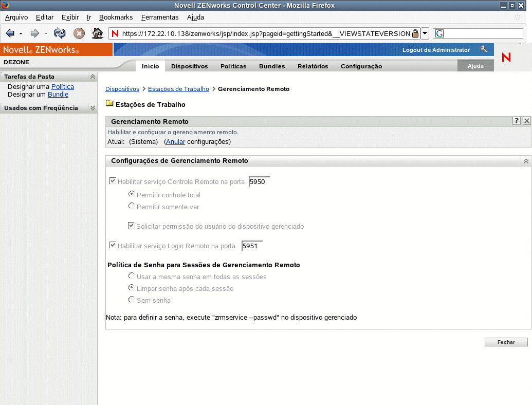The width and height of the screenshot is (532, 405).
Task: Close the Gerenciamento Remoto panel with X
Action: pyautogui.click(x=526, y=121)
